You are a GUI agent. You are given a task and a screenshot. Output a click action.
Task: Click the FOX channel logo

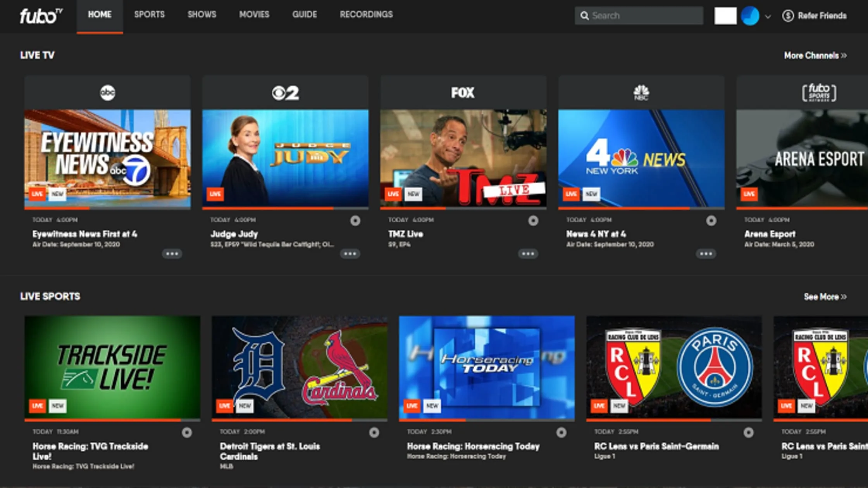(463, 91)
